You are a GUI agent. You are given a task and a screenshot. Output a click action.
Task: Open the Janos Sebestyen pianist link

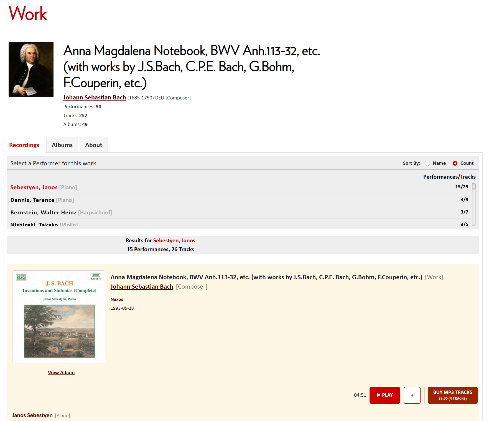(x=32, y=415)
